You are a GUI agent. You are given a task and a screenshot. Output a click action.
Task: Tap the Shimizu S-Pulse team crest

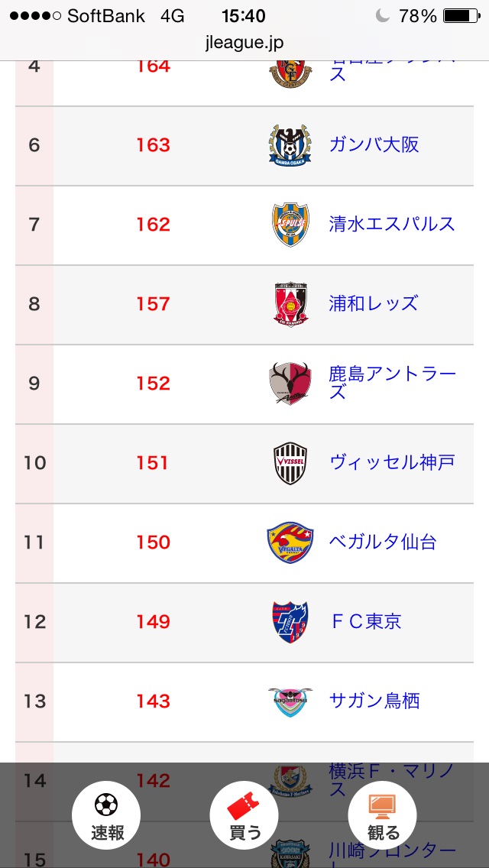click(290, 225)
